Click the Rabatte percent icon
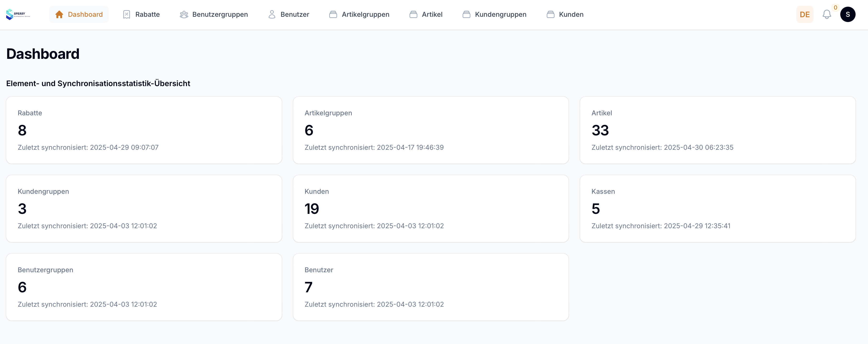The height and width of the screenshot is (344, 868). [127, 15]
